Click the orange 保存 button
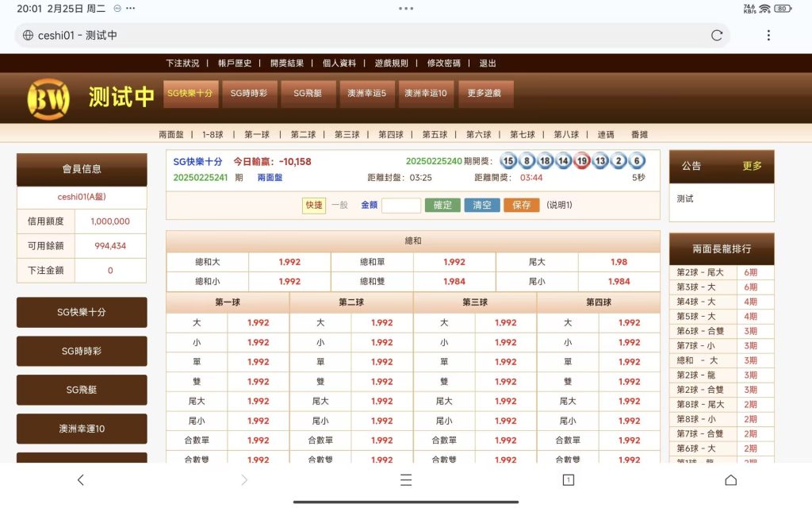The width and height of the screenshot is (812, 508). pyautogui.click(x=522, y=206)
